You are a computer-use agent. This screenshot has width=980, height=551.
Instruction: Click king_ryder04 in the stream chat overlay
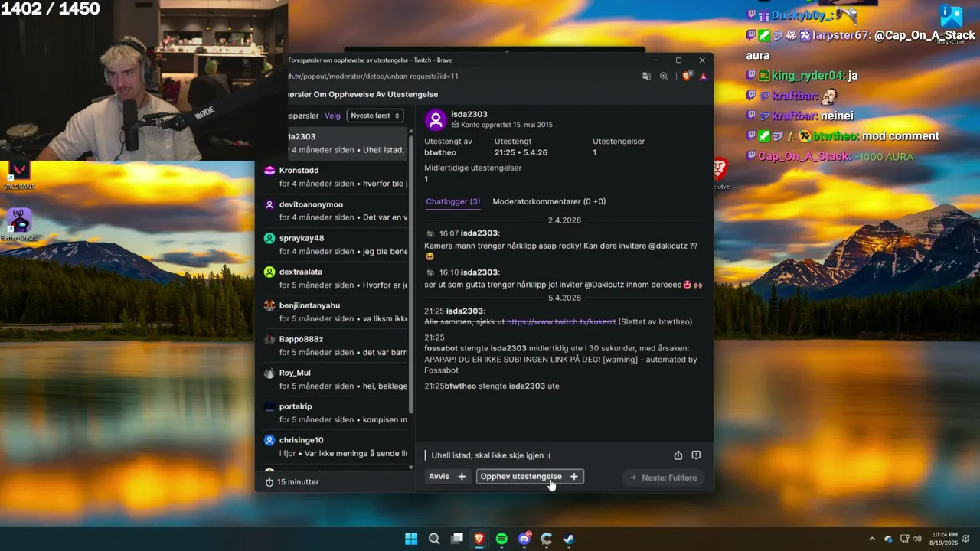(x=808, y=76)
